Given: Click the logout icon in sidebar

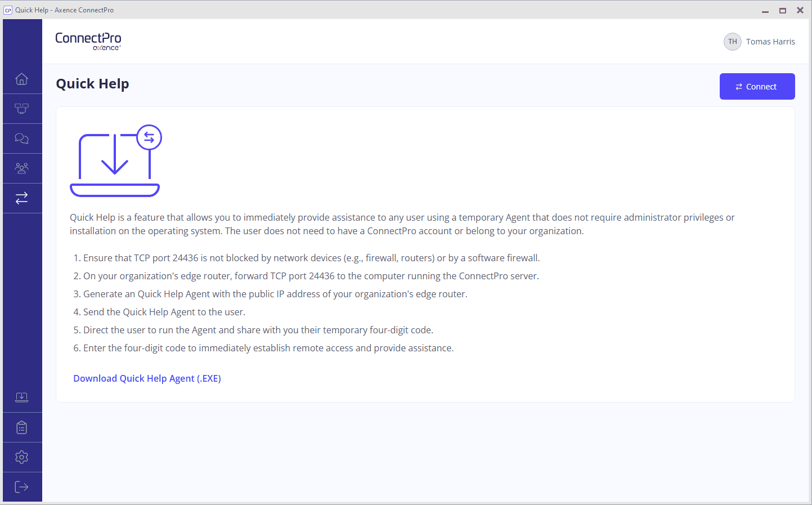Looking at the screenshot, I should coord(22,487).
